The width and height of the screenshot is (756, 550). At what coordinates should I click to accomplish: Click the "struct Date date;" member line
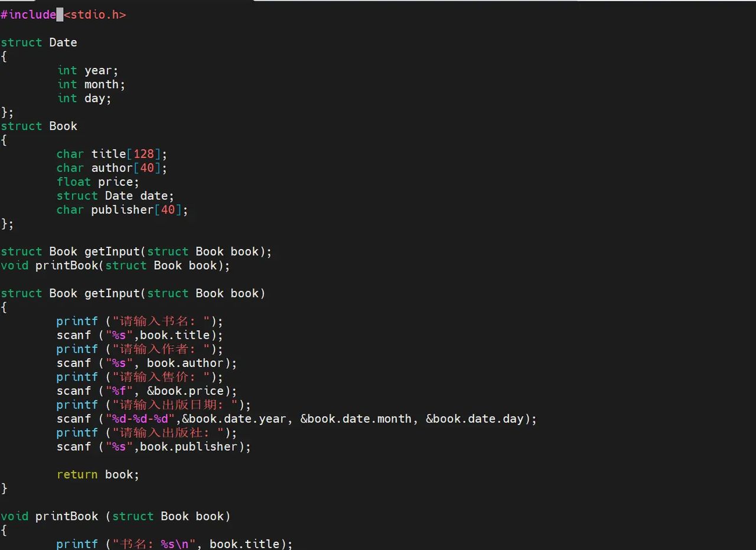point(116,196)
